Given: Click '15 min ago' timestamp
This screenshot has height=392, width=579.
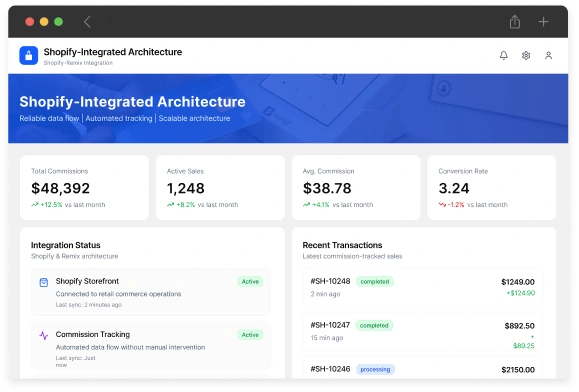Looking at the screenshot, I should (x=327, y=338).
